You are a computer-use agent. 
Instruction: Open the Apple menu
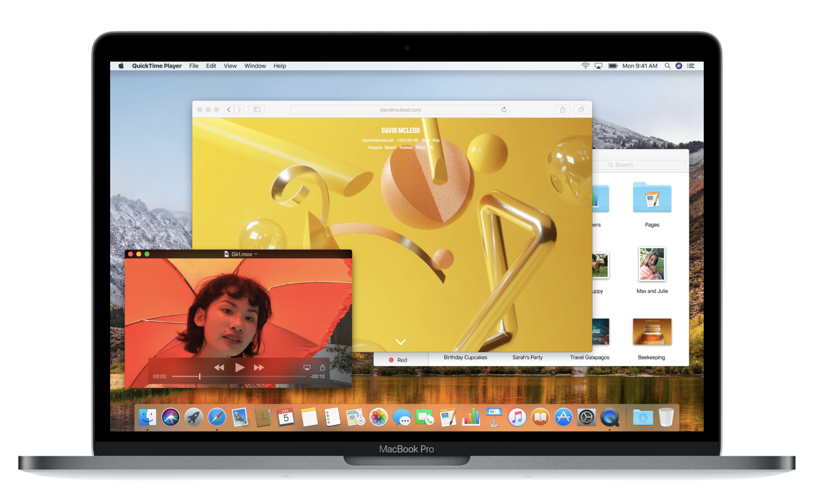click(121, 66)
